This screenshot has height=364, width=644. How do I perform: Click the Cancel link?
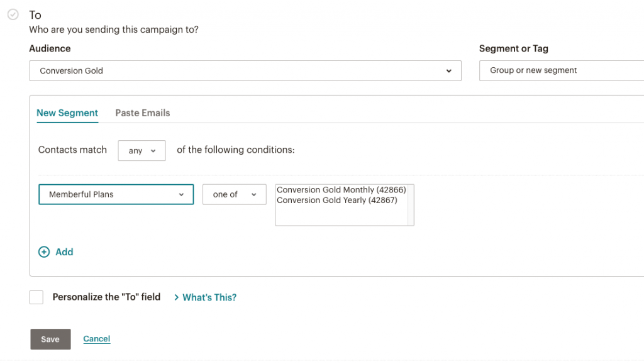tap(96, 339)
